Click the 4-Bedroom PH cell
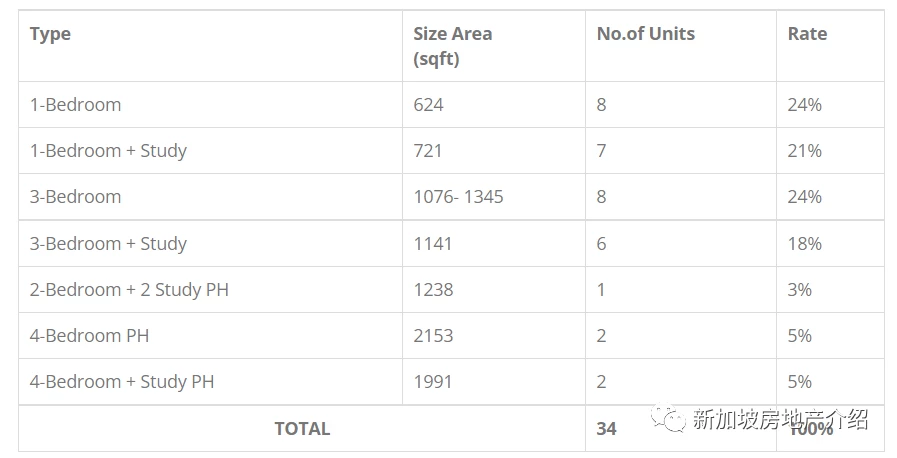 point(89,336)
